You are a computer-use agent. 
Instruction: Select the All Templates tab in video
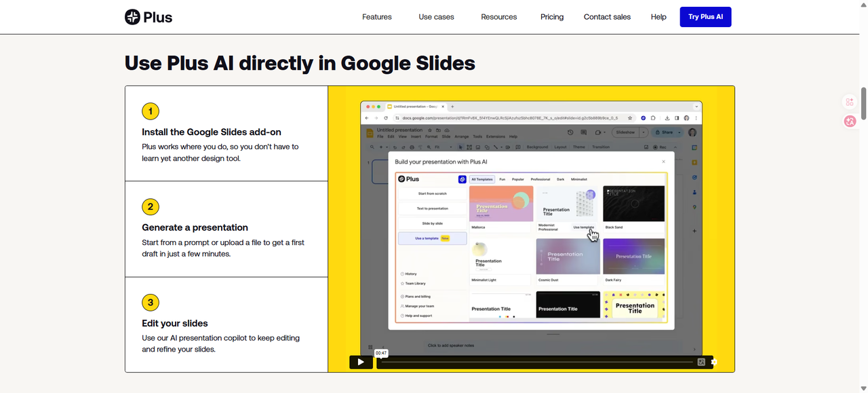tap(482, 179)
